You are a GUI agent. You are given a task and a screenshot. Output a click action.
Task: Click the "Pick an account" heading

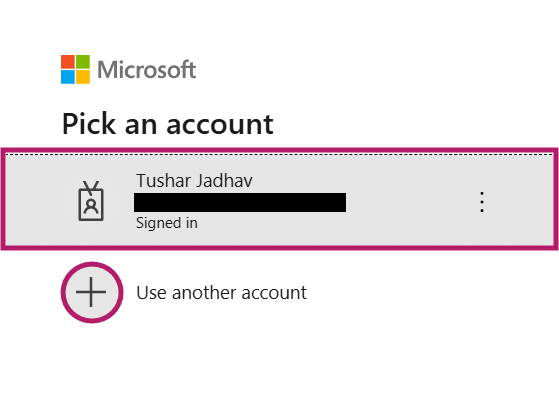point(168,124)
